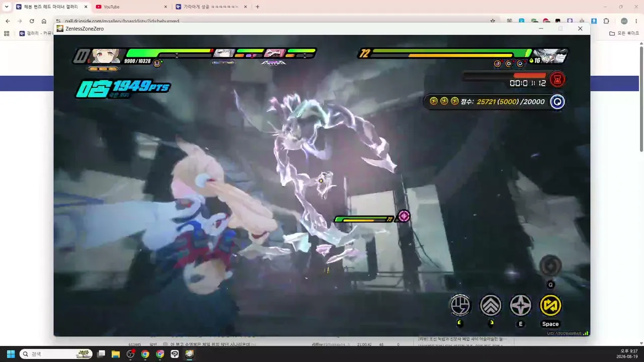
Task: Click the Chrome home button
Action: (x=44, y=21)
